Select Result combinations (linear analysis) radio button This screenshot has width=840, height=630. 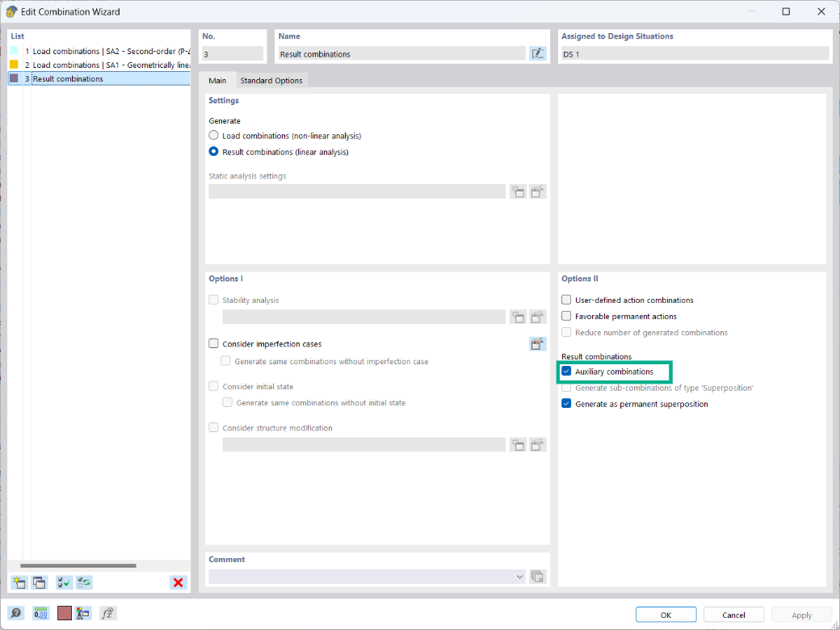click(x=214, y=152)
